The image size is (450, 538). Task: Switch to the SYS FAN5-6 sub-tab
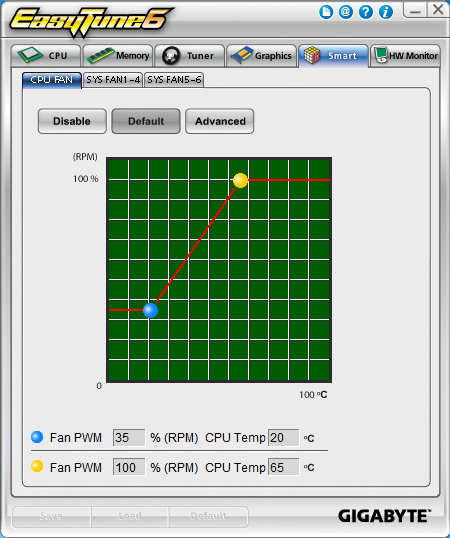point(174,80)
